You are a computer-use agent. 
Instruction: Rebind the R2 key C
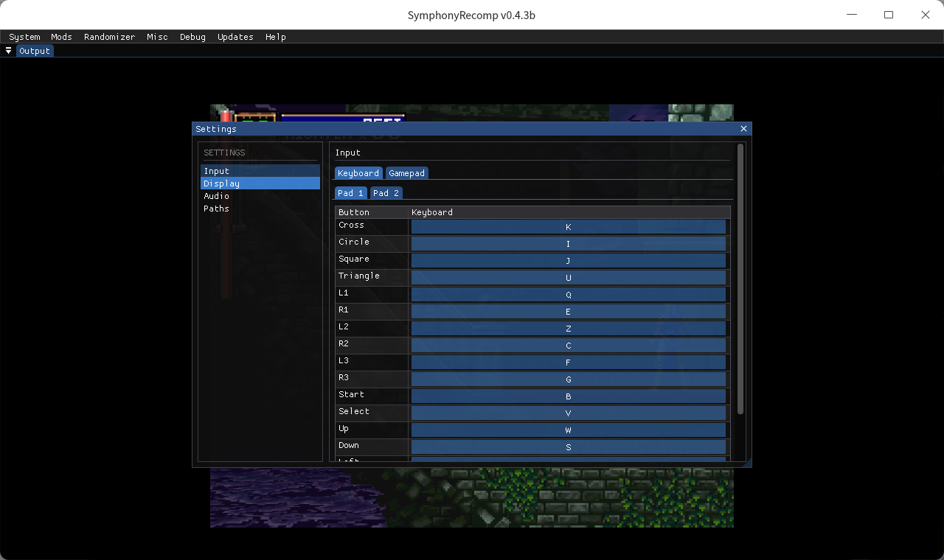tap(569, 346)
